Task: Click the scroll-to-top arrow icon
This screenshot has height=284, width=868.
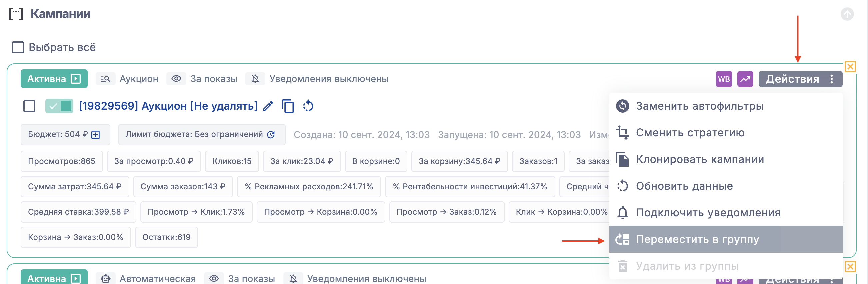Action: [x=847, y=14]
